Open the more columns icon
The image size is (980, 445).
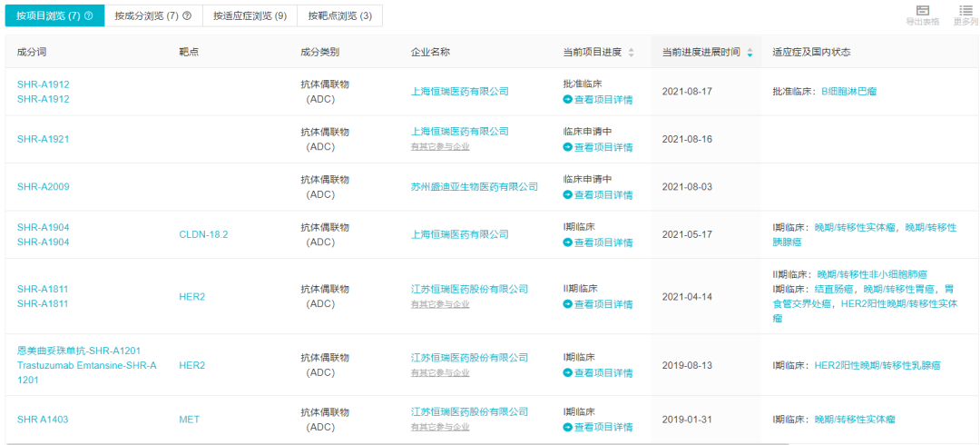[965, 11]
